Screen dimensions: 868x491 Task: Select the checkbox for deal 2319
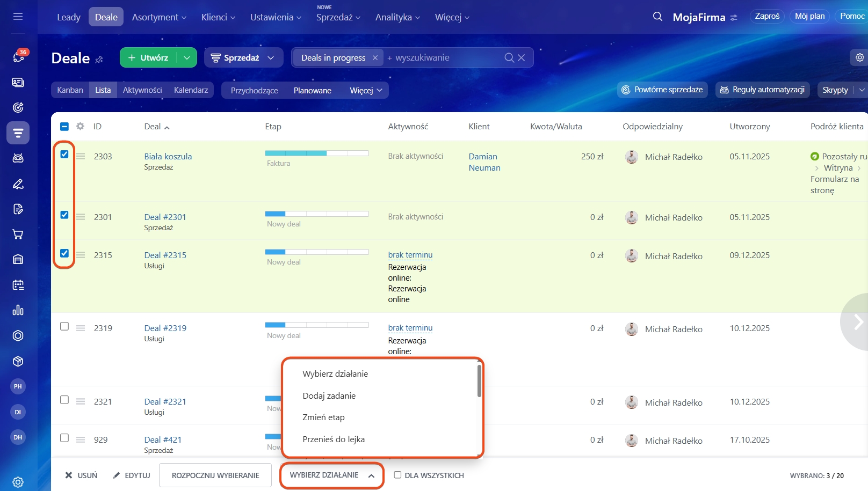click(64, 326)
